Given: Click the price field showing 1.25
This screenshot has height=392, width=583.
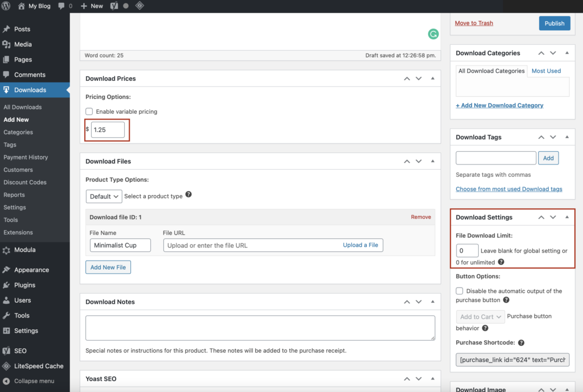Looking at the screenshot, I should pyautogui.click(x=108, y=130).
